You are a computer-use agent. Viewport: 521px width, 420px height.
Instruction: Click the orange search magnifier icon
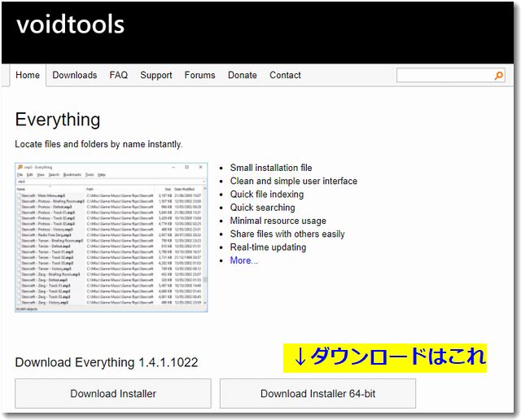pos(498,76)
